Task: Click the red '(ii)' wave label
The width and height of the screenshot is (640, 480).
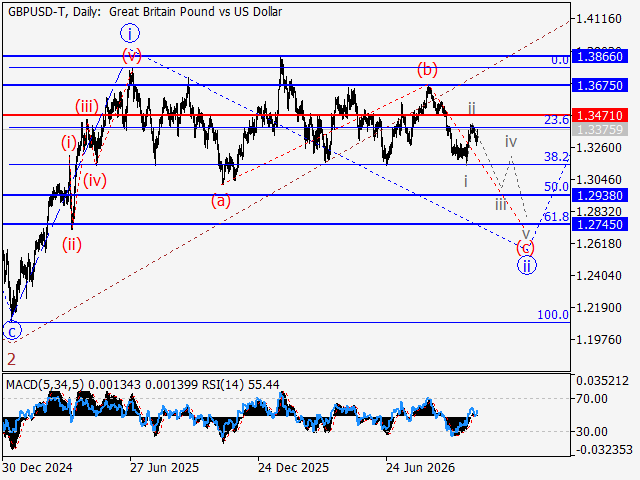Action: coord(72,244)
